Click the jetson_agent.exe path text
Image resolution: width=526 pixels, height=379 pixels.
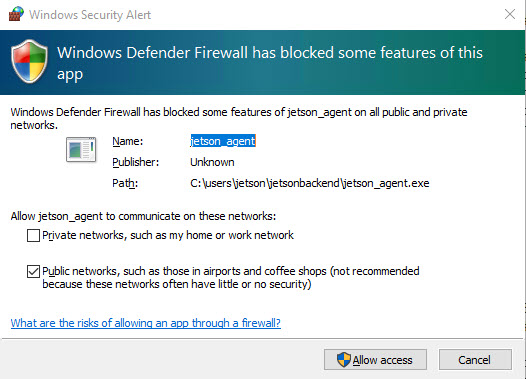(x=310, y=183)
